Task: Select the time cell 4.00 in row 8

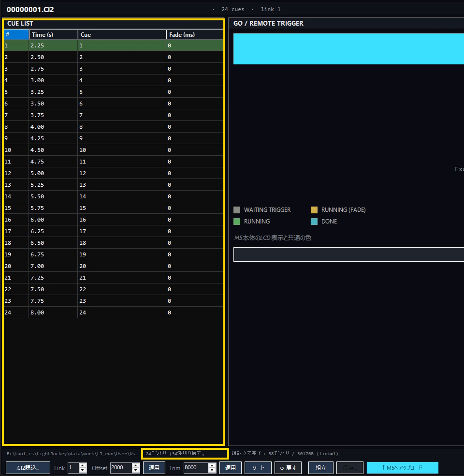Action: click(53, 127)
